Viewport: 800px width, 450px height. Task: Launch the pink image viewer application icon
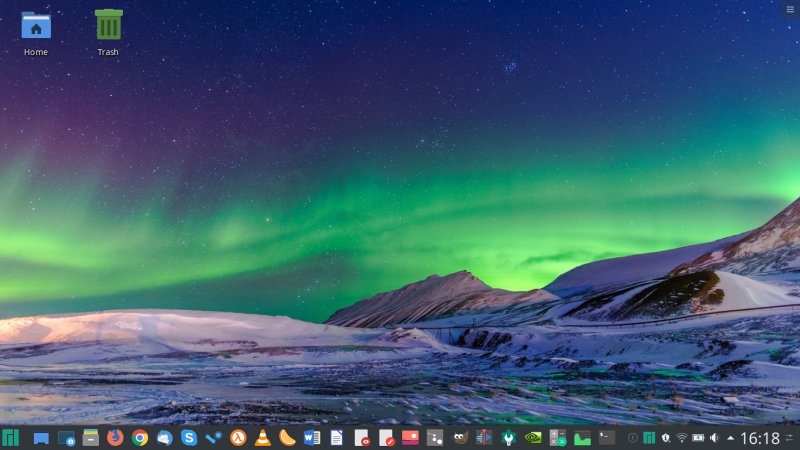(x=410, y=438)
